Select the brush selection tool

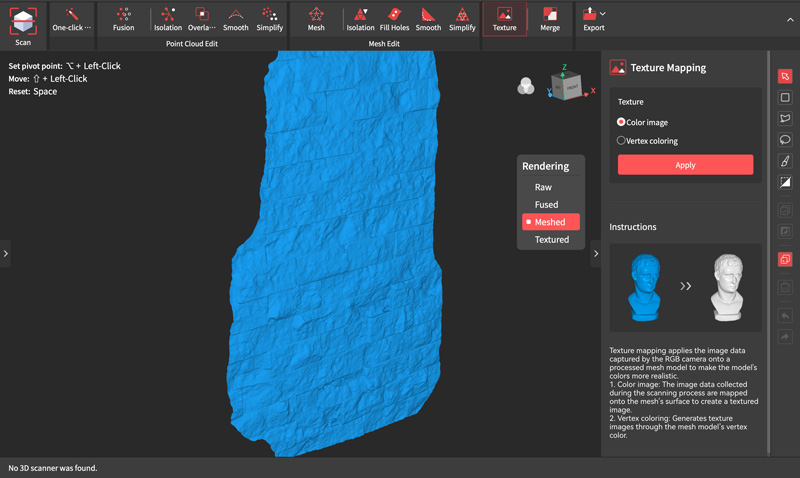coord(785,161)
